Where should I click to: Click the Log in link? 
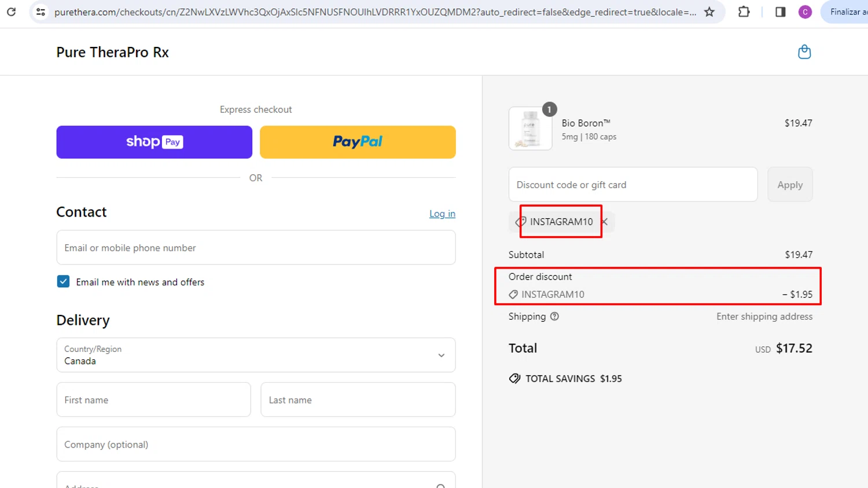tap(442, 214)
